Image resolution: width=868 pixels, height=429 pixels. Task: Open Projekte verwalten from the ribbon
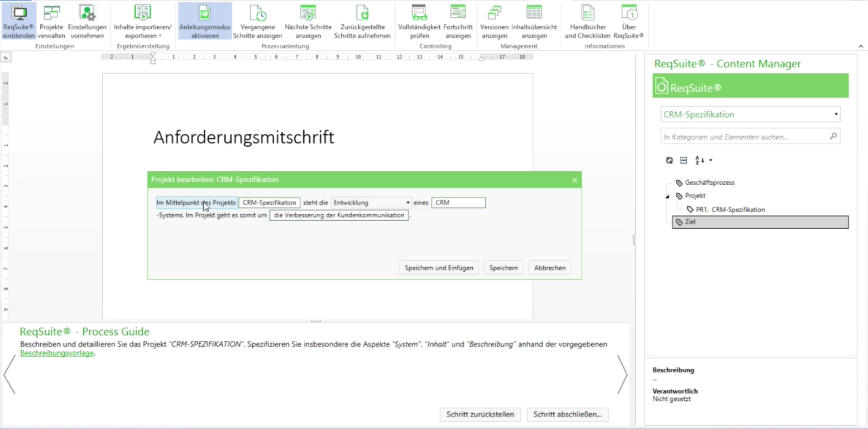pos(51,21)
